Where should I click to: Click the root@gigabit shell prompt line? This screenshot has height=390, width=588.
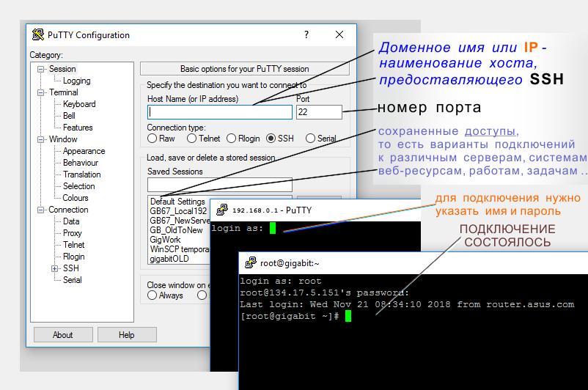[x=290, y=316]
